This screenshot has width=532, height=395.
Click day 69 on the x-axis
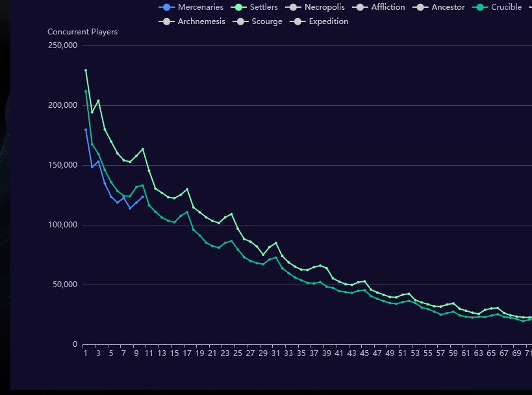coord(516,353)
